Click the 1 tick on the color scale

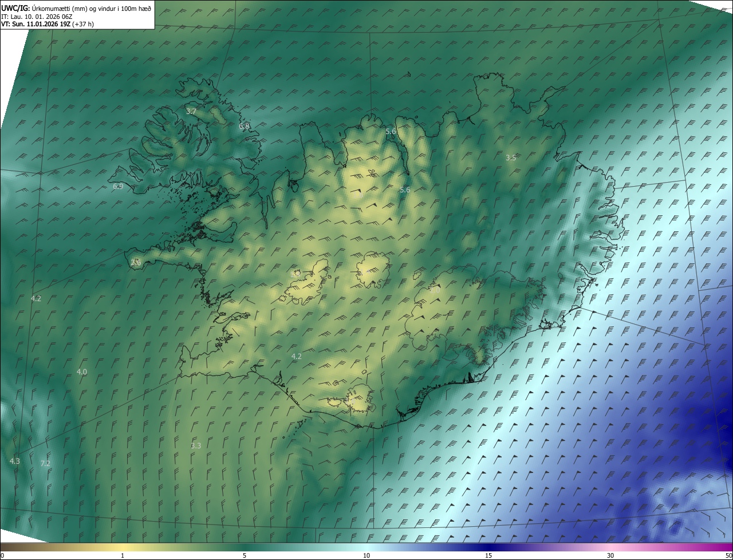click(x=123, y=555)
